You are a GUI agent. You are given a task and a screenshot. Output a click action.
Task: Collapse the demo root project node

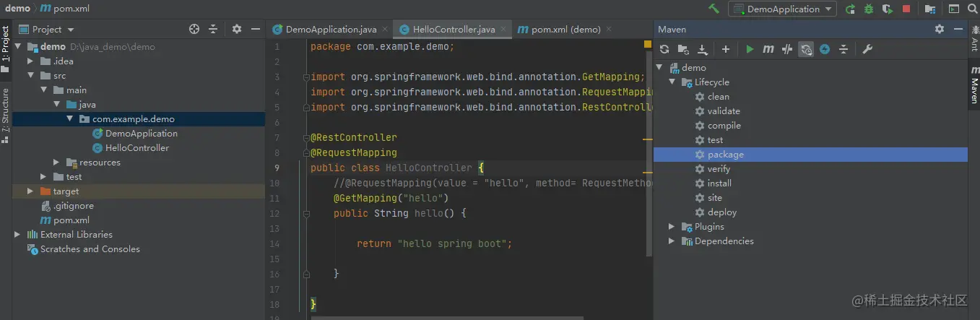(x=17, y=46)
